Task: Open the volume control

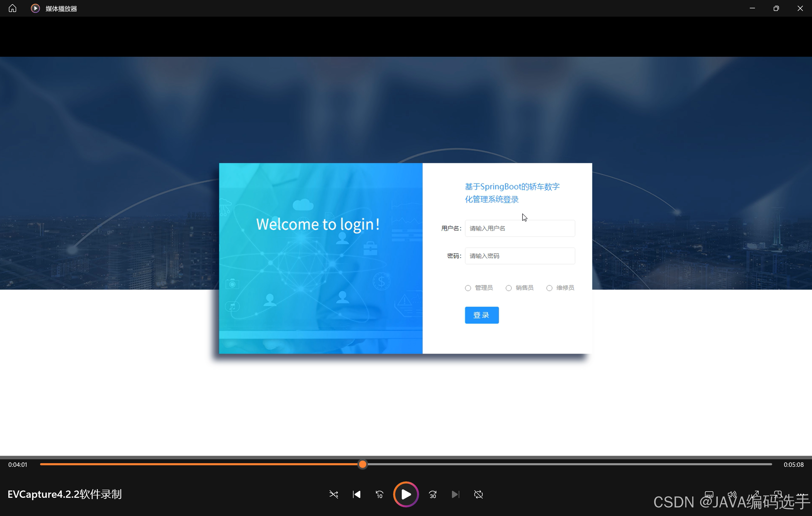Action: [732, 494]
